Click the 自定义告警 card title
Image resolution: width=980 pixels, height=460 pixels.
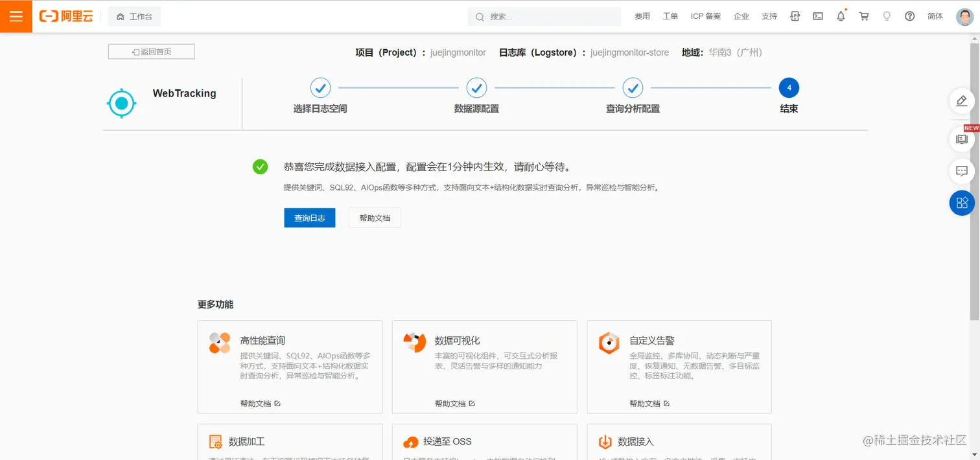(x=652, y=340)
